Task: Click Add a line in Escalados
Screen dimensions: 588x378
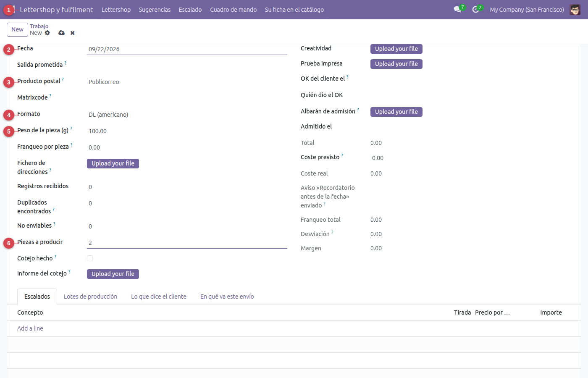Action: (x=30, y=328)
